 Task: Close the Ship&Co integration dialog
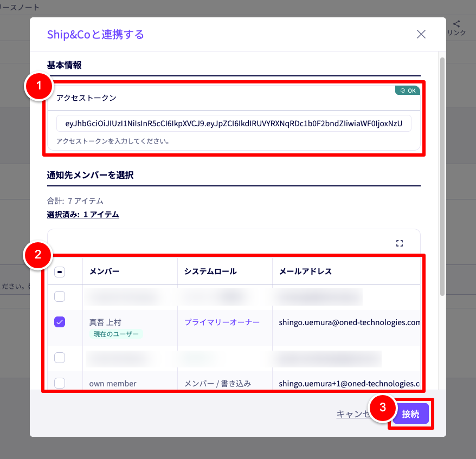click(421, 34)
